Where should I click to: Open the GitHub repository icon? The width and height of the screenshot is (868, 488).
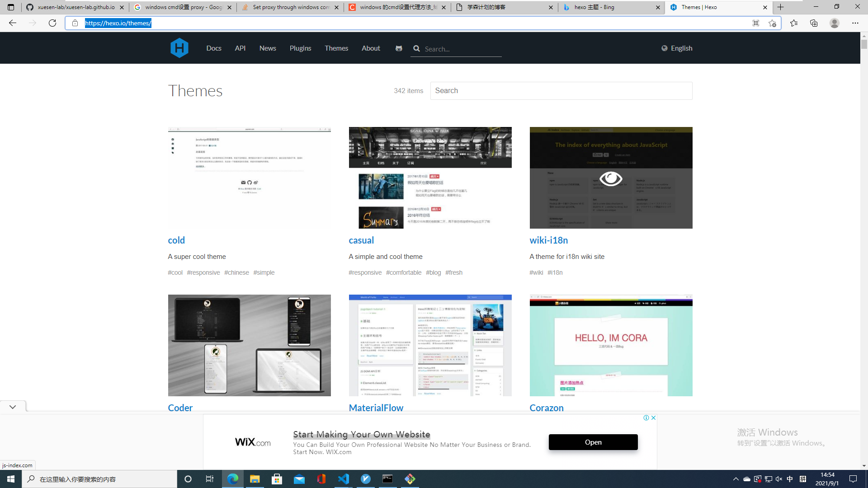coord(399,48)
